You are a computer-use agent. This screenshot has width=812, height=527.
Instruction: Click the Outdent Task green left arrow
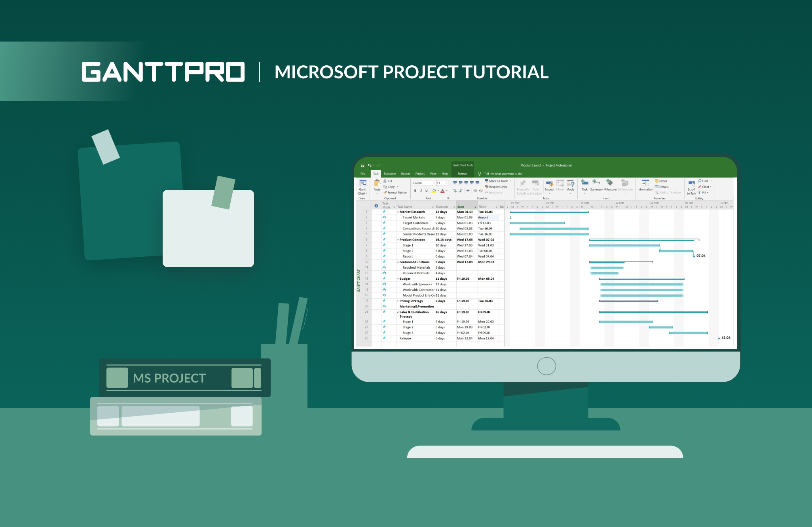pyautogui.click(x=455, y=191)
